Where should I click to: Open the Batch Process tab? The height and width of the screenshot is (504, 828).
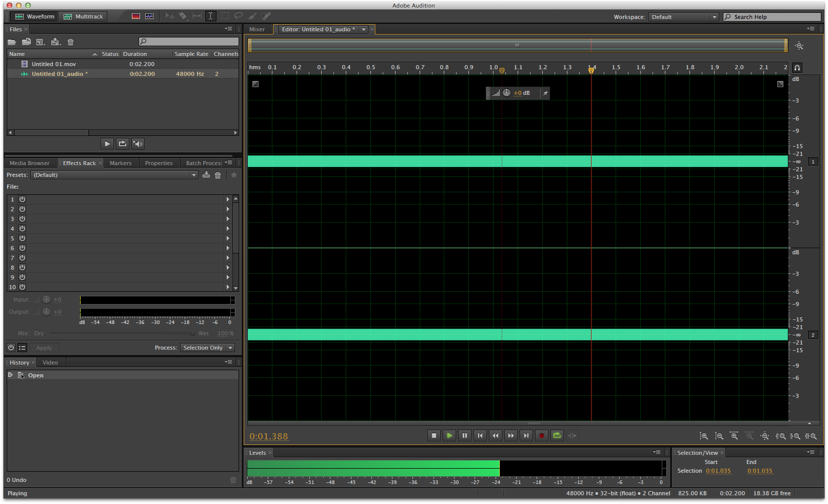[204, 163]
